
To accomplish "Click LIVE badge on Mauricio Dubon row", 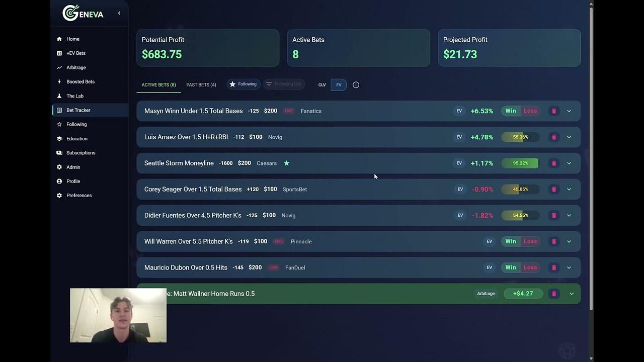I will [273, 268].
